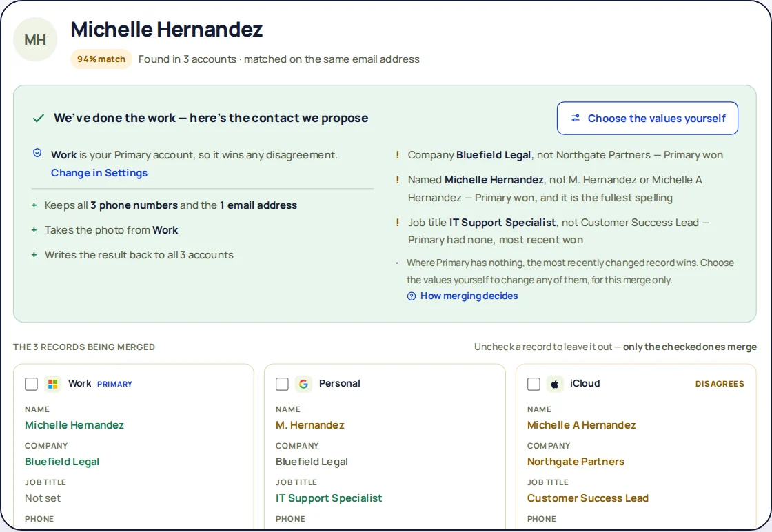Click the Takes the photo from Work line
Image resolution: width=772 pixels, height=532 pixels.
tap(111, 230)
